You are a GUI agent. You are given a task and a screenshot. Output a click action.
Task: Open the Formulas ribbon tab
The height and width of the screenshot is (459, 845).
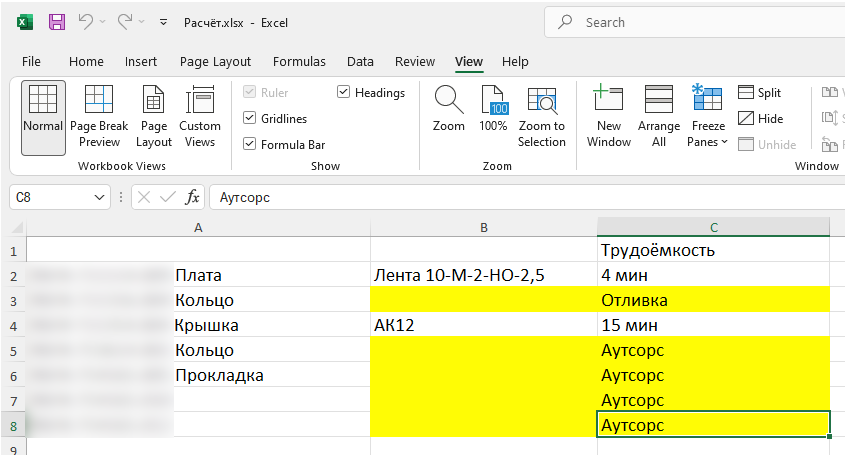click(x=299, y=62)
